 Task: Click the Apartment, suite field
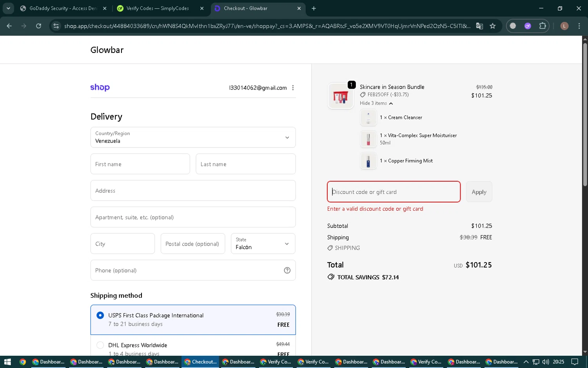193,217
